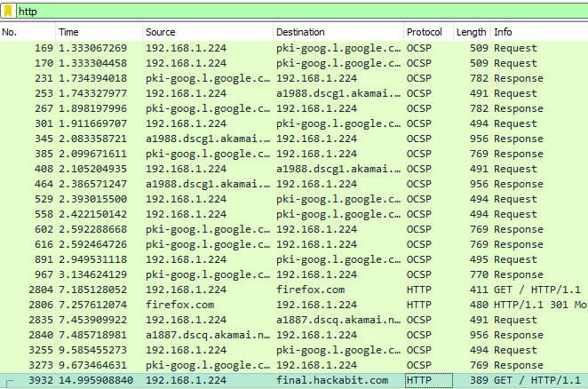Click the display filter bookmark icon
The width and height of the screenshot is (588, 389).
coord(9,11)
